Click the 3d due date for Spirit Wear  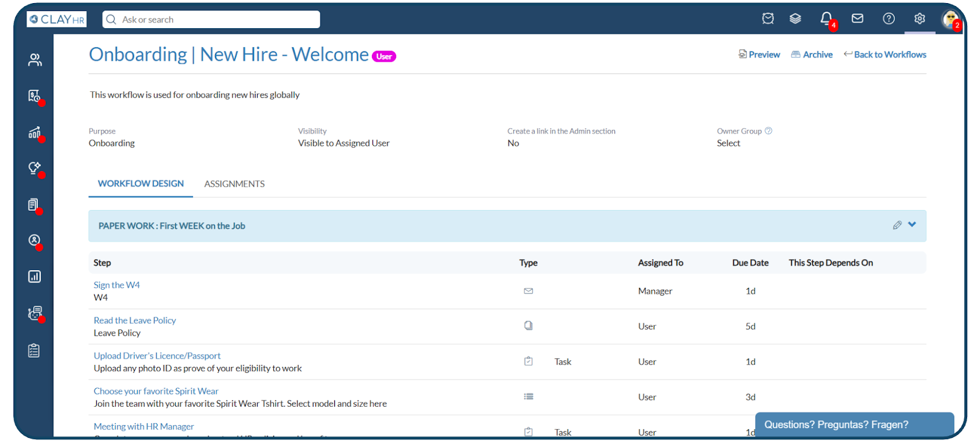point(750,397)
